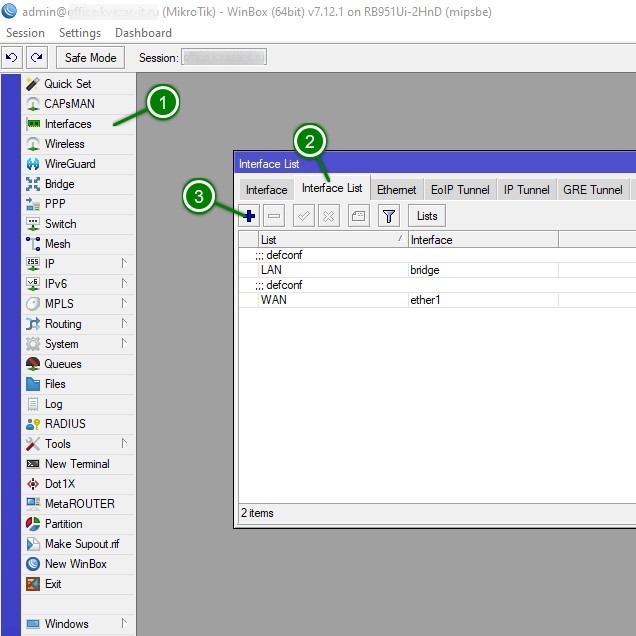Open Queues section
Image resolution: width=636 pixels, height=636 pixels.
pos(79,364)
